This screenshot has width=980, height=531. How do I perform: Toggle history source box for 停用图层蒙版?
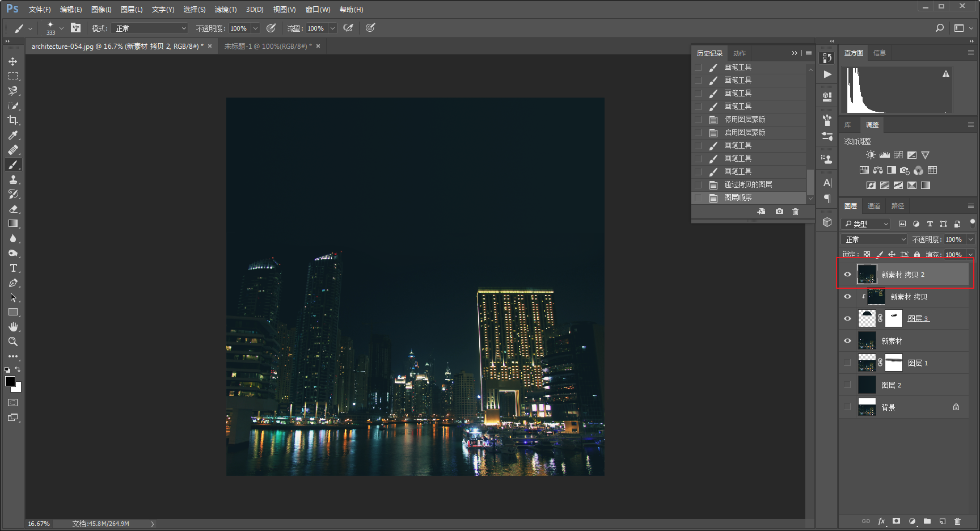point(698,120)
